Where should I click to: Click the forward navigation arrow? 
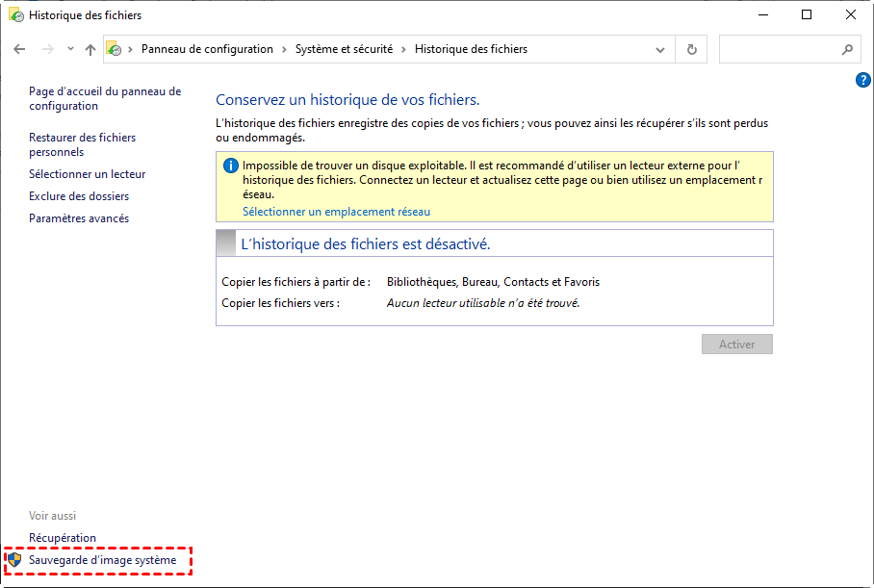click(x=45, y=49)
